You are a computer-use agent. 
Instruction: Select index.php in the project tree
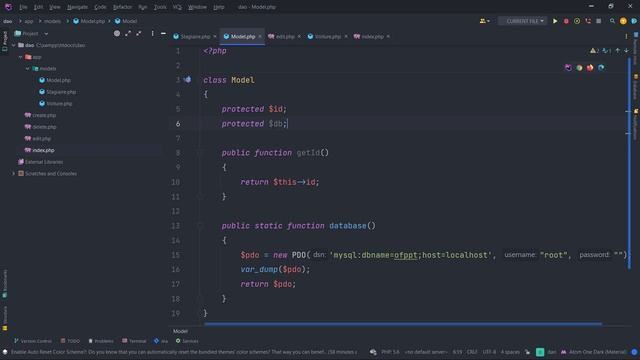point(40,150)
